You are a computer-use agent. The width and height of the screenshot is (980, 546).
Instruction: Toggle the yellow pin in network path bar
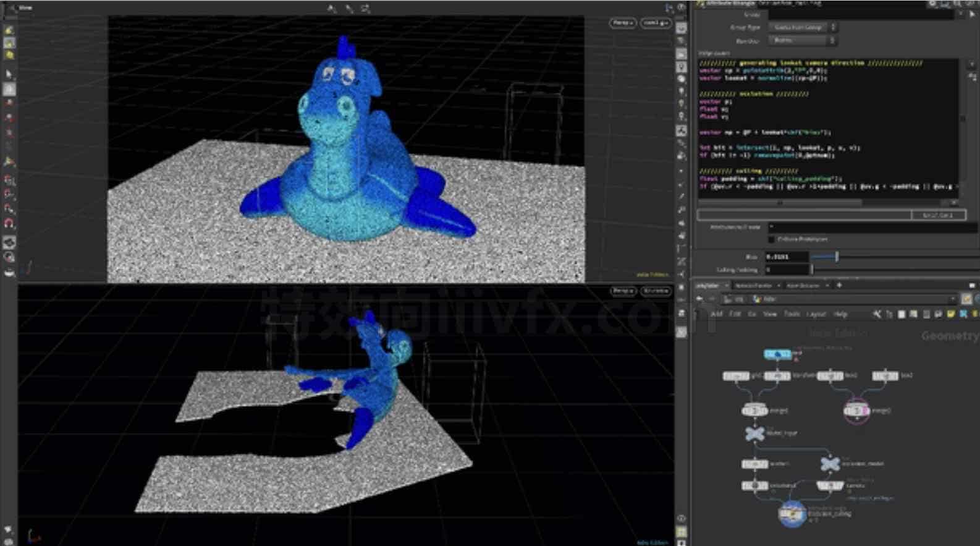967,299
